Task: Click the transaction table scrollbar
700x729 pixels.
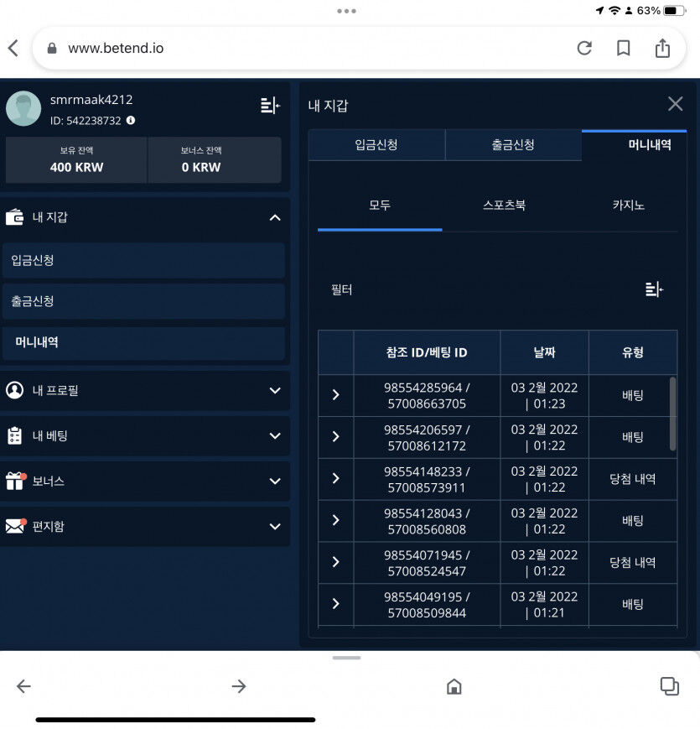Action: click(672, 414)
